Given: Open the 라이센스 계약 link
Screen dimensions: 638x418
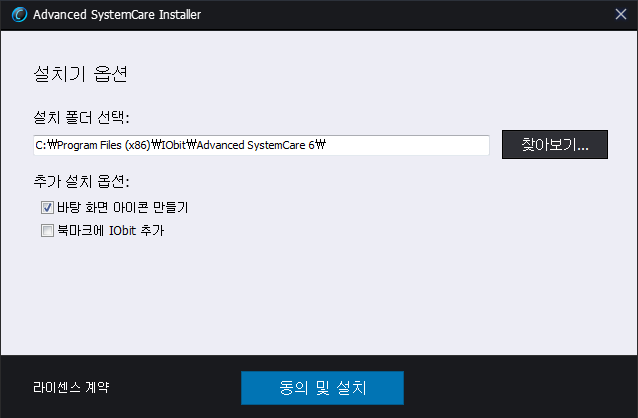Looking at the screenshot, I should (x=71, y=387).
